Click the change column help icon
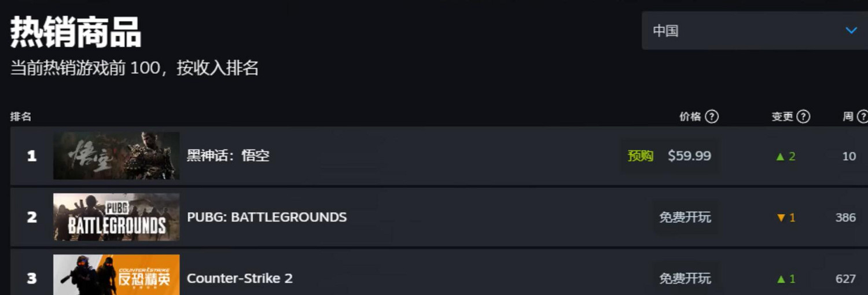Screen dimensions: 868x295 [x=803, y=117]
